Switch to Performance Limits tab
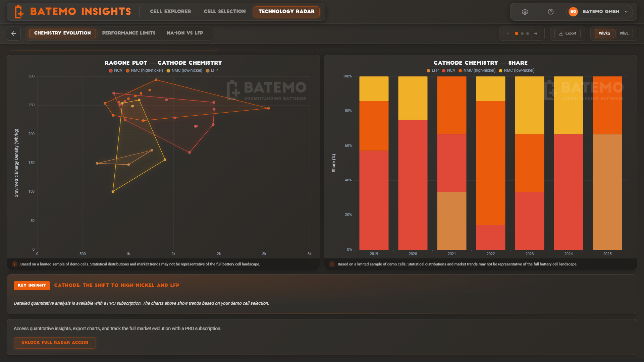 click(129, 33)
